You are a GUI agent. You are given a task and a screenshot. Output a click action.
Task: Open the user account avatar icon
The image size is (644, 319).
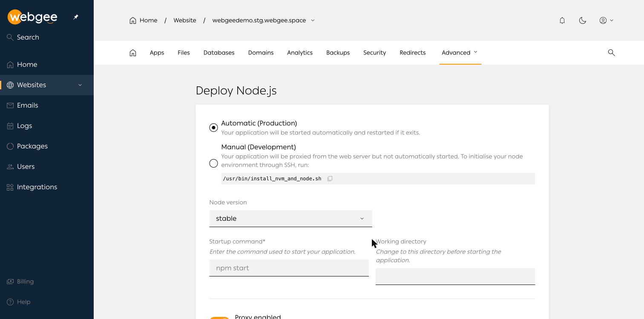pyautogui.click(x=603, y=20)
